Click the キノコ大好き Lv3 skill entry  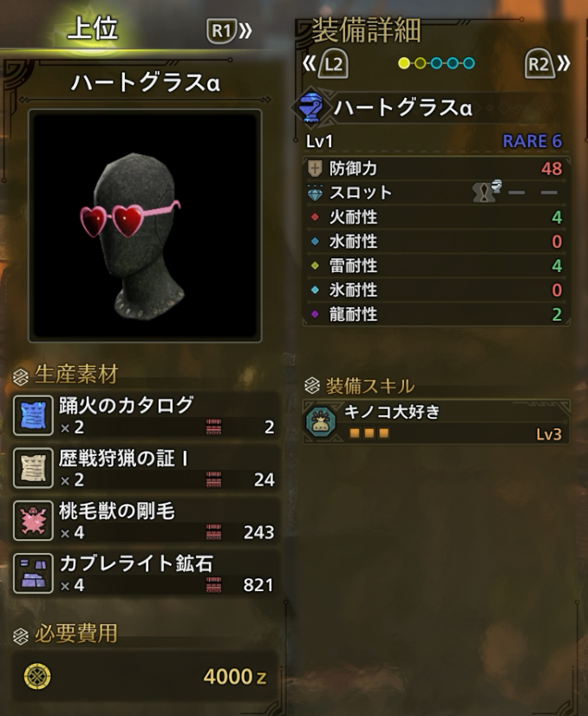click(436, 421)
